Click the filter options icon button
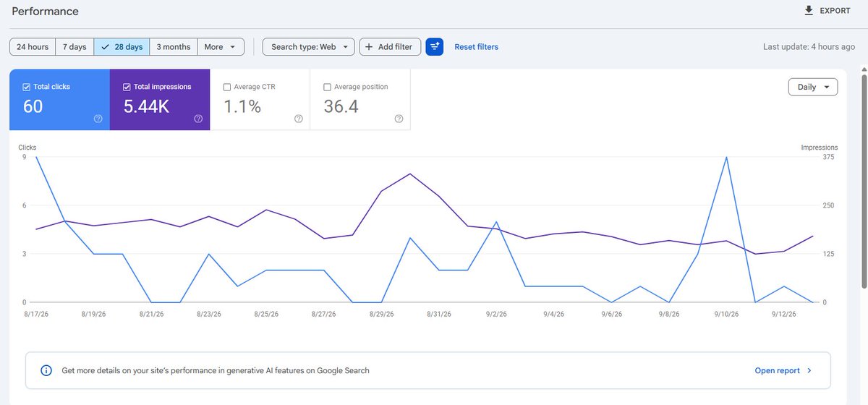The height and width of the screenshot is (405, 868). [434, 46]
